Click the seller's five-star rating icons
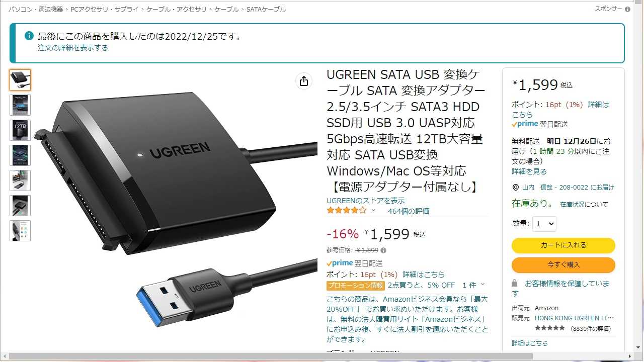The image size is (644, 362). 549,328
